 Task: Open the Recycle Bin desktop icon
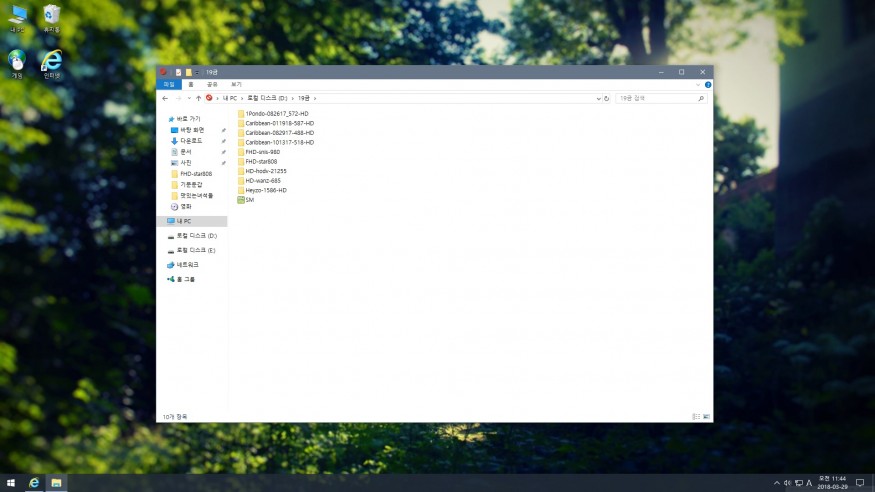click(51, 17)
